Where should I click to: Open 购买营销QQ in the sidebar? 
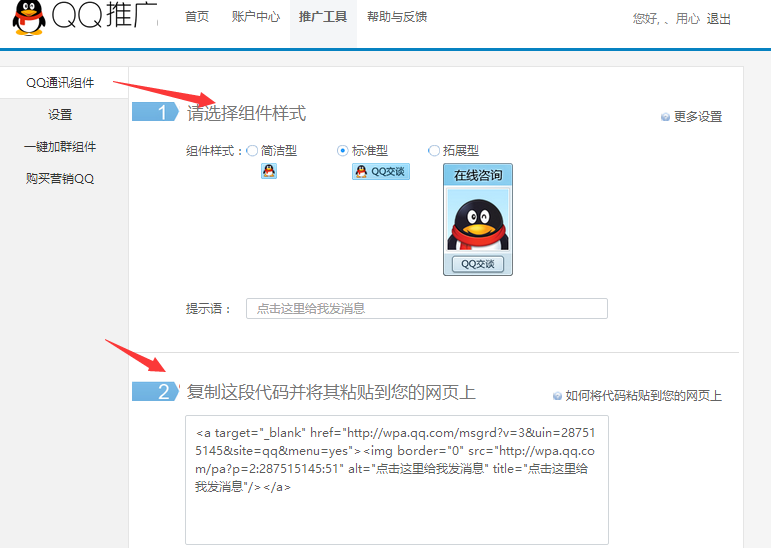coord(60,179)
